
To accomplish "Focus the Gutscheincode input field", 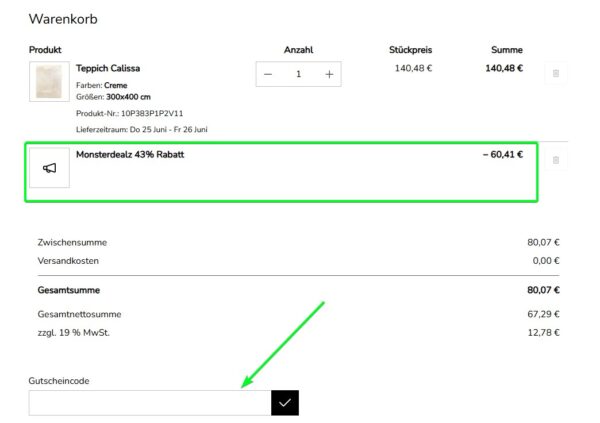I will pos(150,403).
